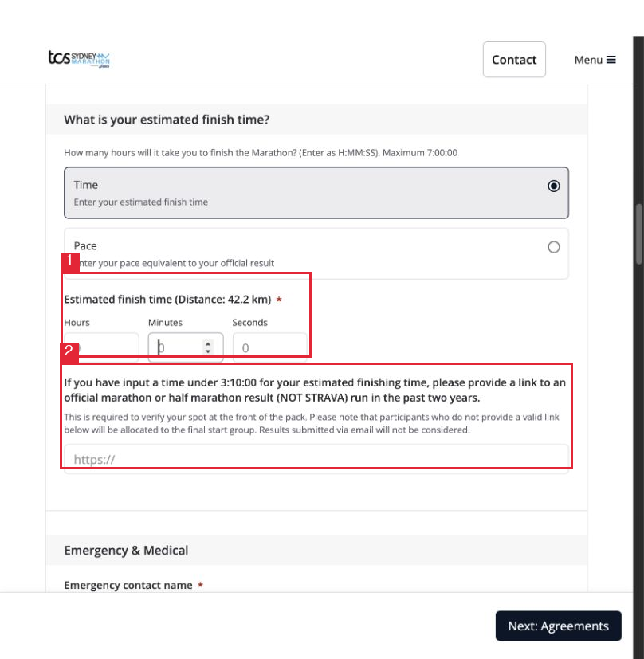Viewport: 644px width, 659px height.
Task: Select the Time radio button
Action: click(554, 186)
